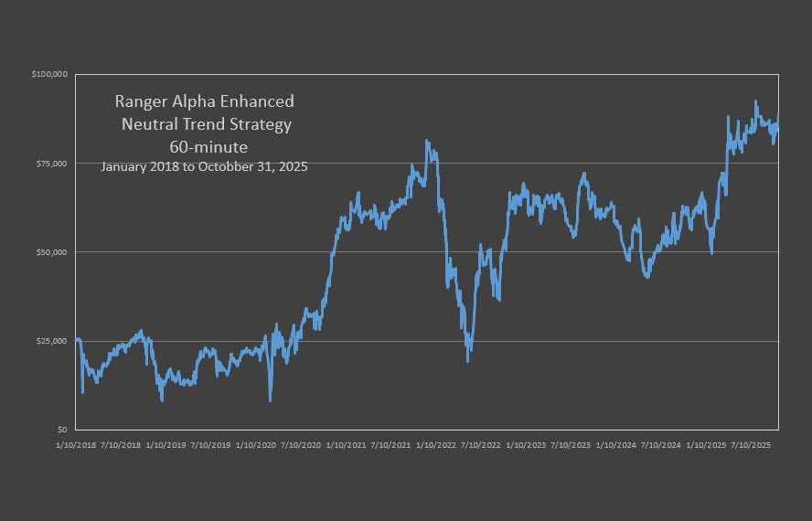Click the 7/10/2020 x-axis date label
This screenshot has width=812, height=521.
click(x=301, y=446)
